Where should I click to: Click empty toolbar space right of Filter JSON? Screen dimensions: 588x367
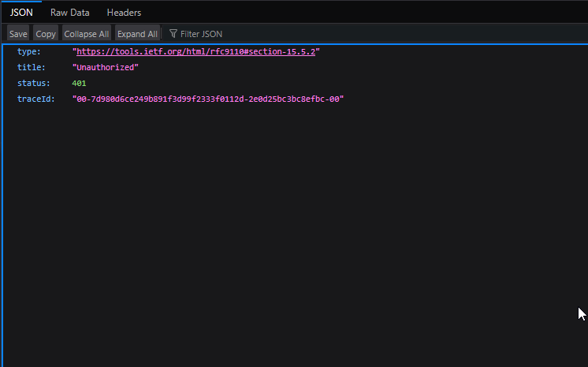[410, 34]
